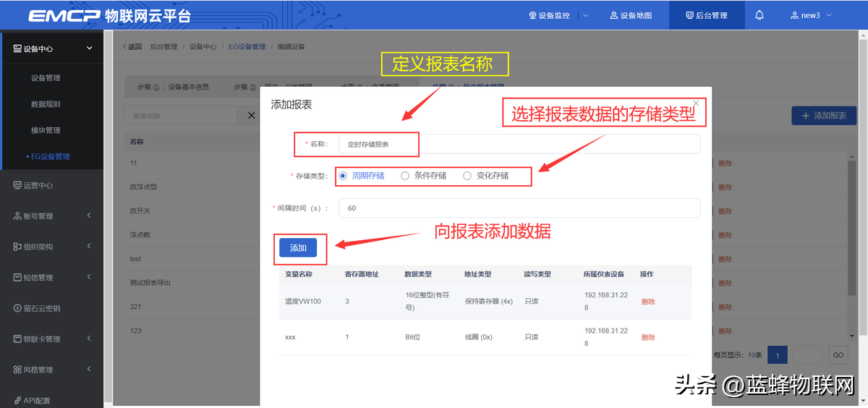
Task: Select the 条件存储 storage type
Action: (405, 176)
